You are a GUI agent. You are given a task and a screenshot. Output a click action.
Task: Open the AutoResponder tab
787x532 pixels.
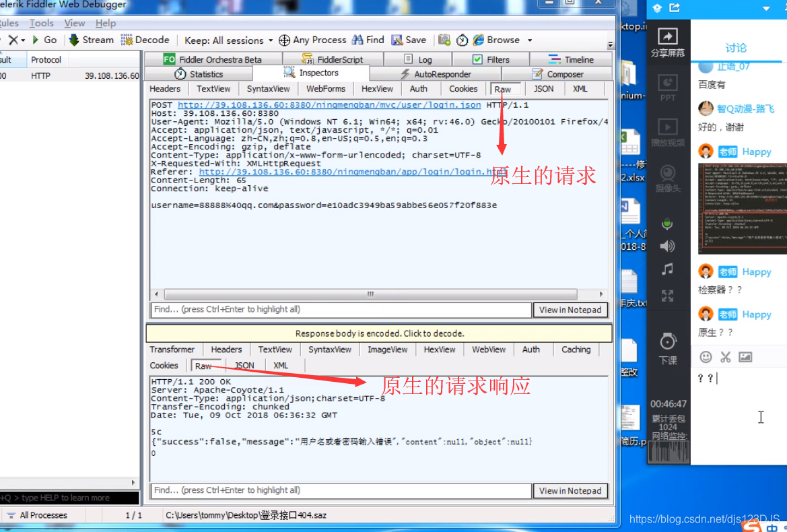pyautogui.click(x=436, y=74)
